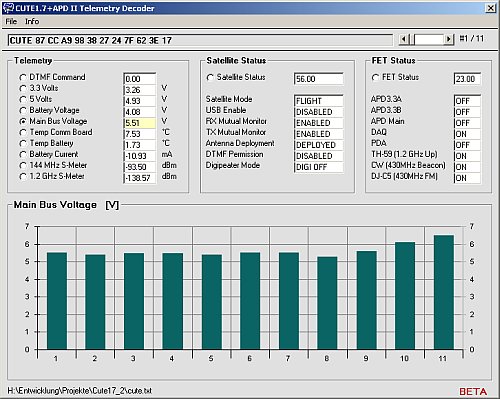Open the Info menu
Screen dimensions: 500x399
pos(32,21)
